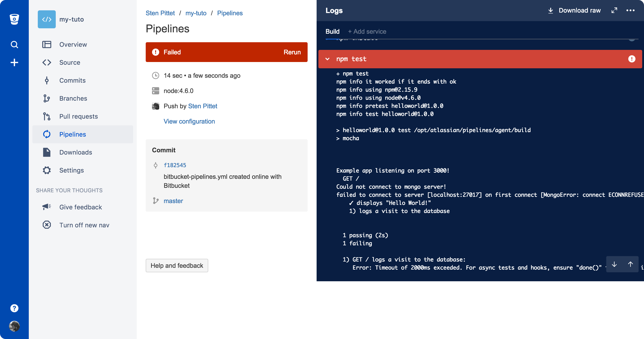The width and height of the screenshot is (644, 339).
Task: Open View configuration link
Action: pyautogui.click(x=189, y=121)
